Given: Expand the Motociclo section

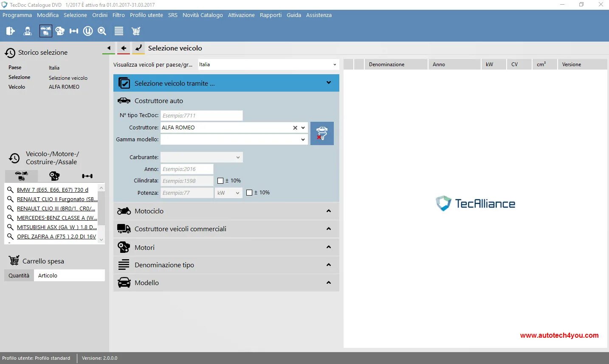Looking at the screenshot, I should coord(328,211).
